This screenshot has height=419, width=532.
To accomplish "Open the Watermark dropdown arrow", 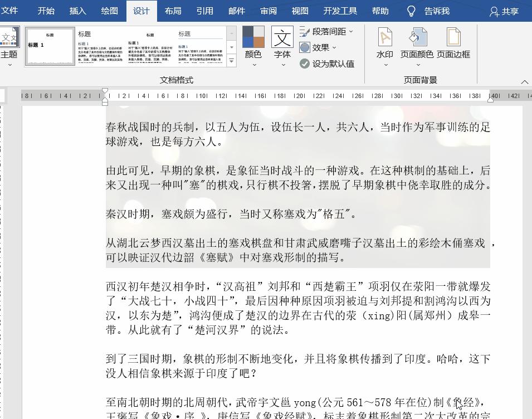I will point(384,65).
